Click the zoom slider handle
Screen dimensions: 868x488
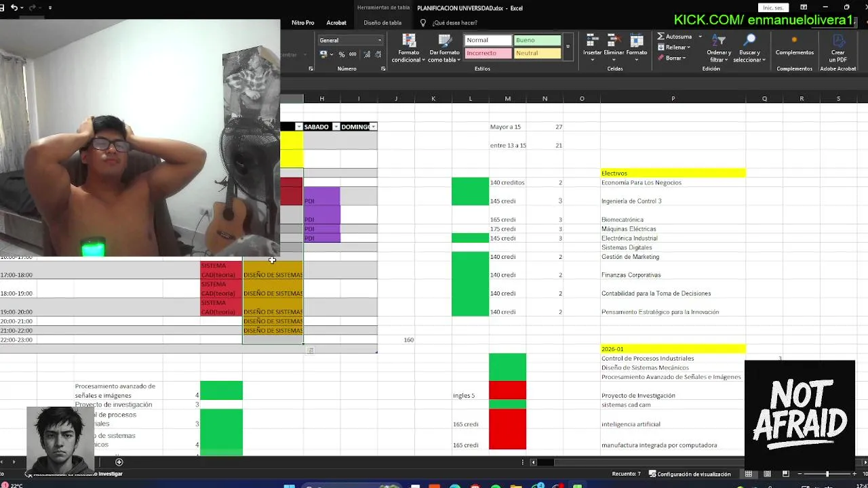click(x=827, y=474)
